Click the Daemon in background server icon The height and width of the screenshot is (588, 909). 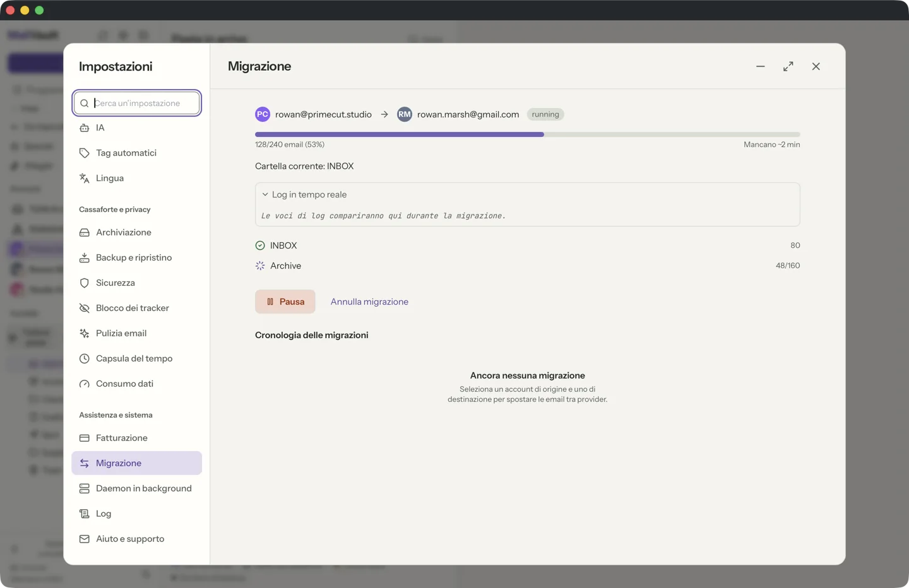(84, 489)
